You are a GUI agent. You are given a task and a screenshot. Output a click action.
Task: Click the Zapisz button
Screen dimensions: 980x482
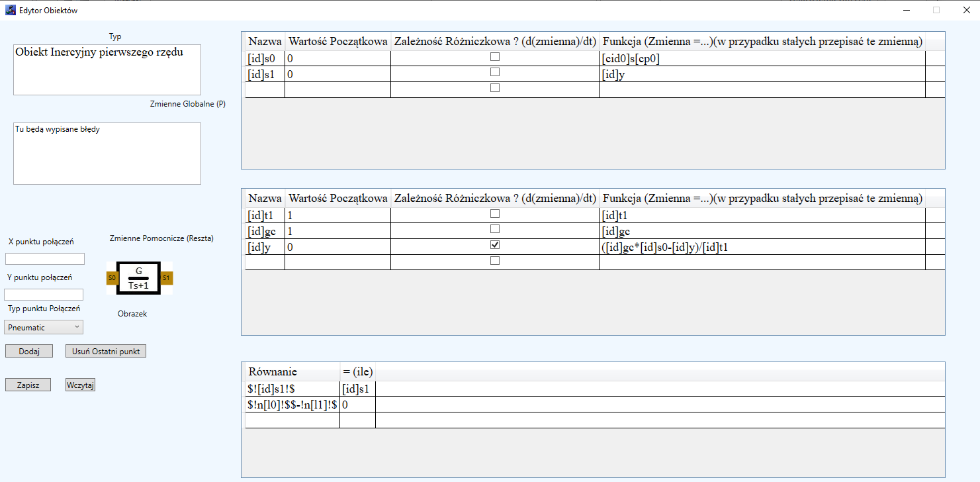(28, 385)
